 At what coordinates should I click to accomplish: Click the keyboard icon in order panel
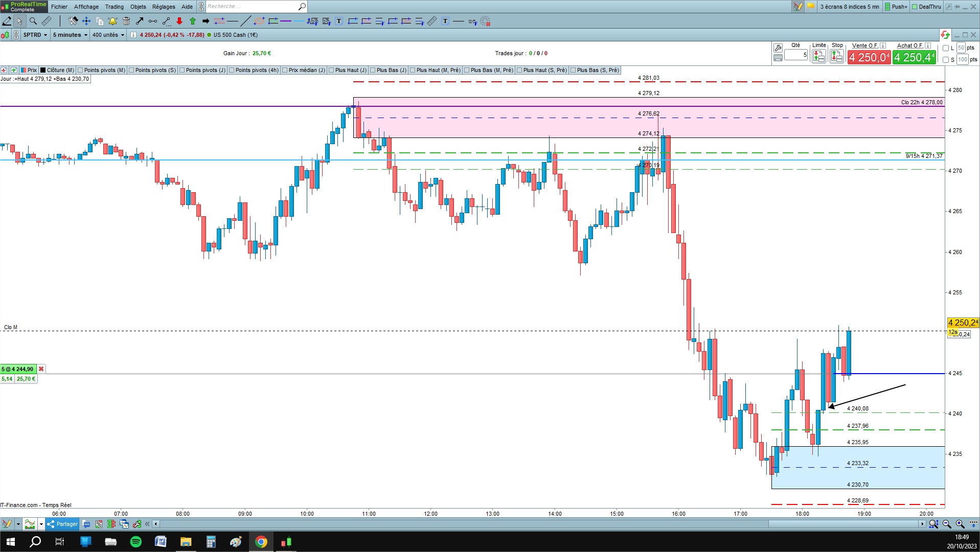coord(778,58)
